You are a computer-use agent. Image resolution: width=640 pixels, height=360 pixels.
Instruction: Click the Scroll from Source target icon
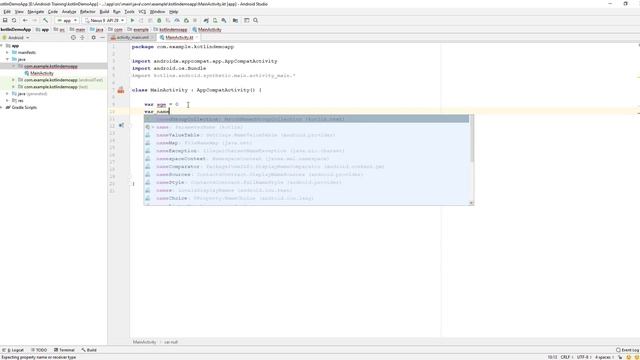click(x=73, y=38)
